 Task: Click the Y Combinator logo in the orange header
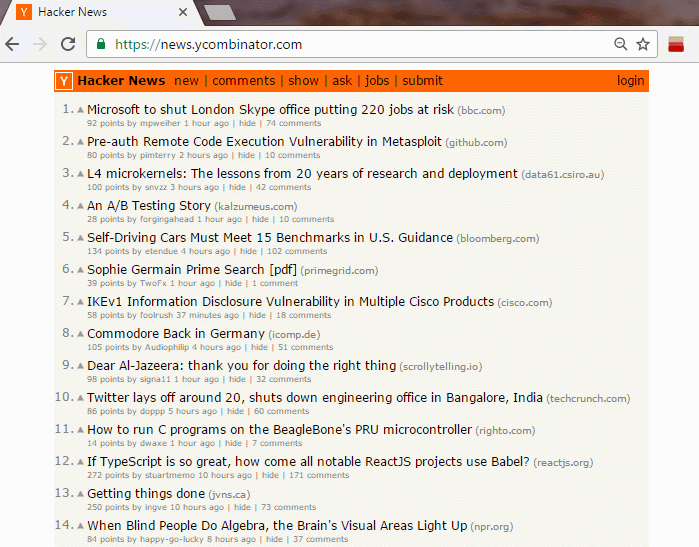coord(64,81)
